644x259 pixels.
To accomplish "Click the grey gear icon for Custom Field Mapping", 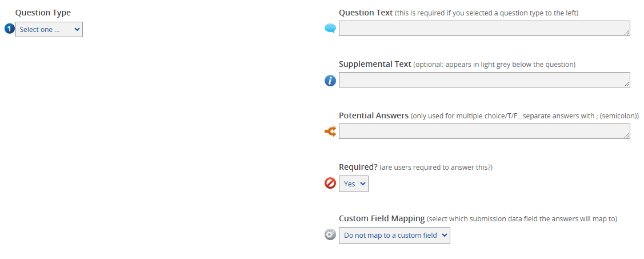I will (x=330, y=235).
